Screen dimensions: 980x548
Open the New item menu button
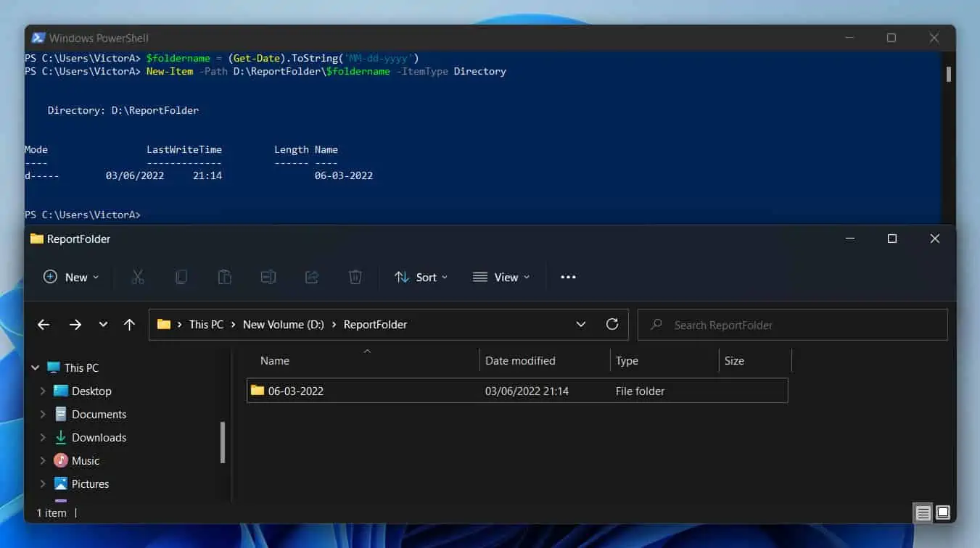71,277
